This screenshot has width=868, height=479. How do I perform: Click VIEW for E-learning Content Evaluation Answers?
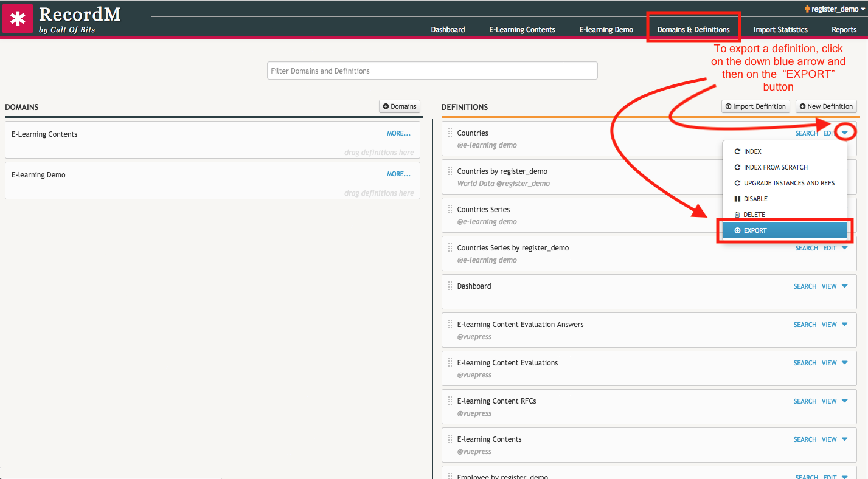point(829,325)
